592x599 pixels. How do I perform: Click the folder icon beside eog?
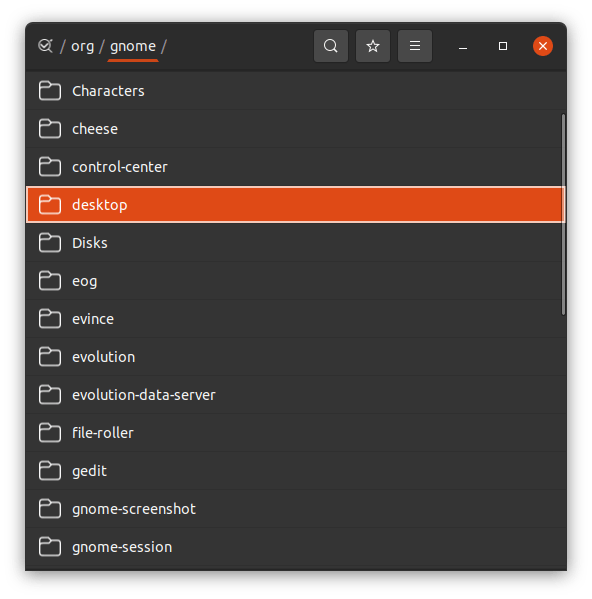click(x=50, y=281)
